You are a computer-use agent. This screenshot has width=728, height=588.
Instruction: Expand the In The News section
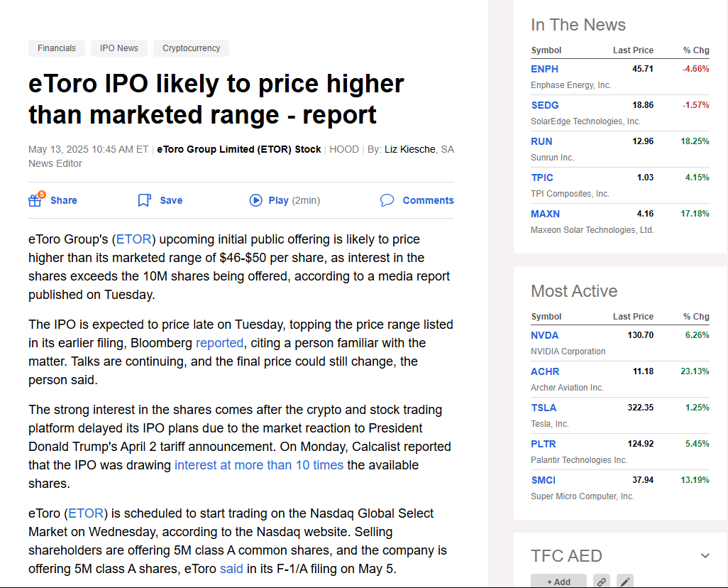click(578, 24)
